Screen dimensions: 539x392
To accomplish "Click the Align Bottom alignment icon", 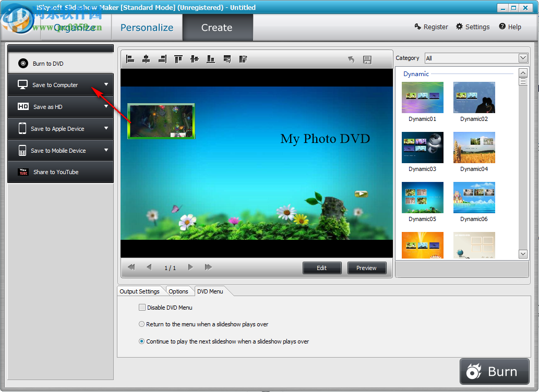I will click(x=210, y=59).
